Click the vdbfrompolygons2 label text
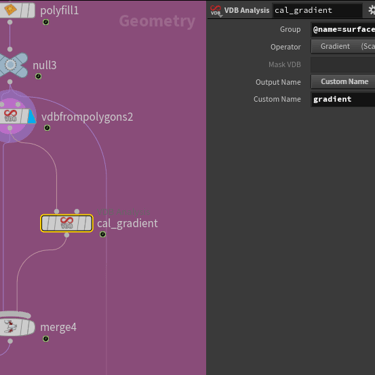This screenshot has height=375, width=375. pyautogui.click(x=87, y=117)
